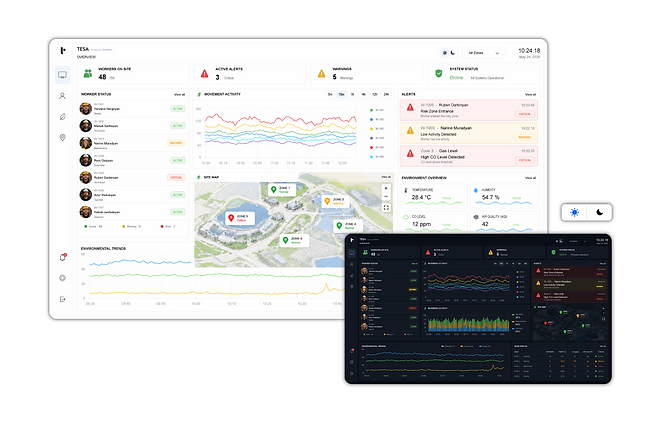Select the leaf environment icon in sidebar
The width and height of the screenshot is (653, 423).
(62, 117)
